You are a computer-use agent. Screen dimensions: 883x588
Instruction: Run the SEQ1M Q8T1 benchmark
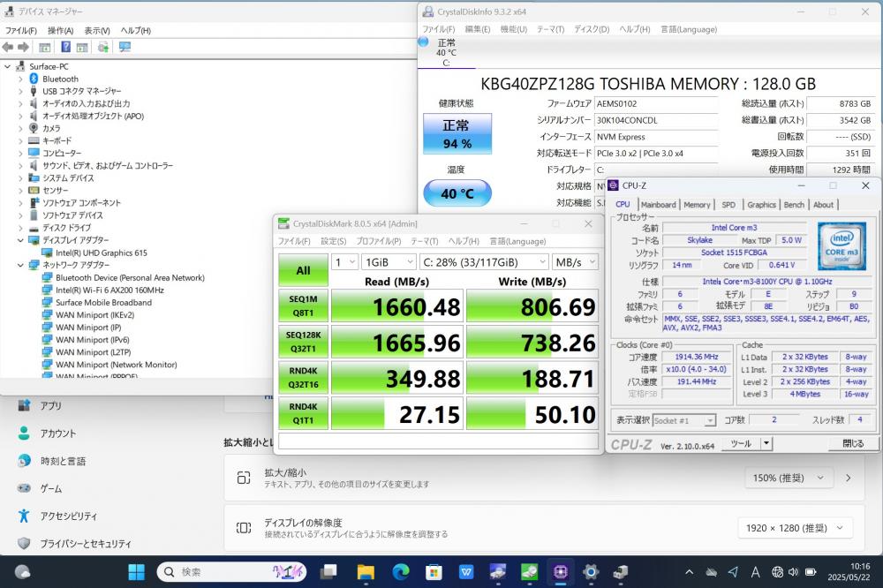[x=303, y=305]
